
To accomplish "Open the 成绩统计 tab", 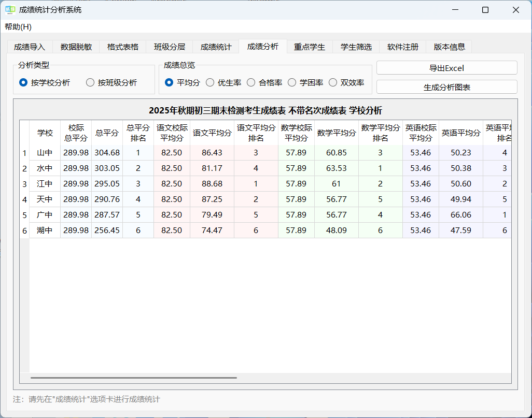I will click(x=216, y=46).
